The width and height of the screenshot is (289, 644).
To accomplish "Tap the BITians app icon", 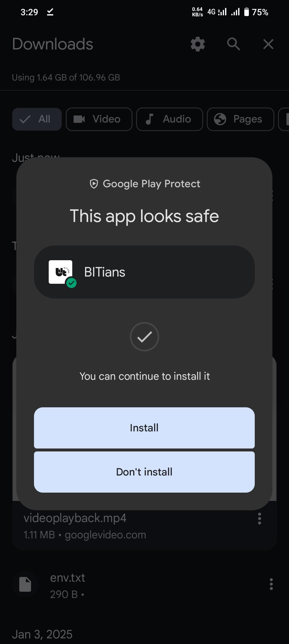I will 61,272.
